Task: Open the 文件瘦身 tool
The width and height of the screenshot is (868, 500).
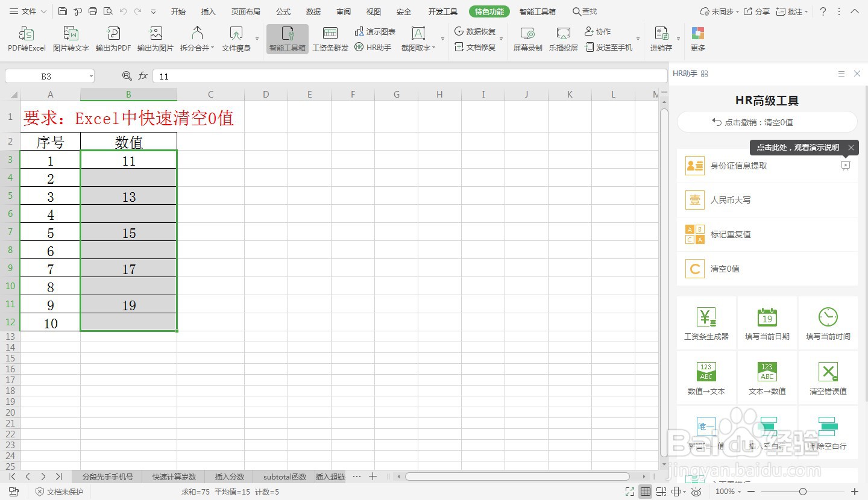Action: click(236, 39)
